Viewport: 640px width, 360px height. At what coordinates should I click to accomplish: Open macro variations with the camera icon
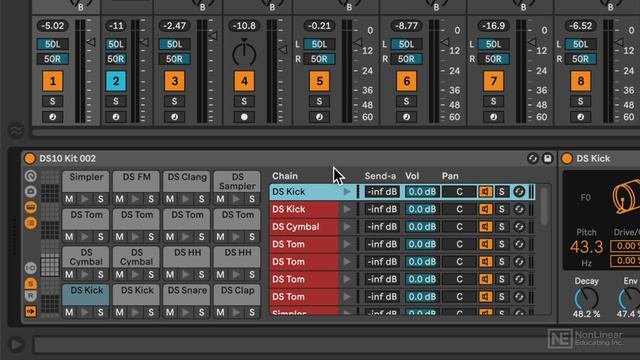tap(31, 191)
